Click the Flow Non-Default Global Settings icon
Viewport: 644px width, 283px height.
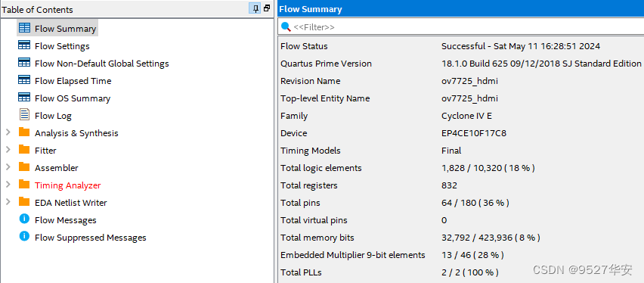coord(24,63)
